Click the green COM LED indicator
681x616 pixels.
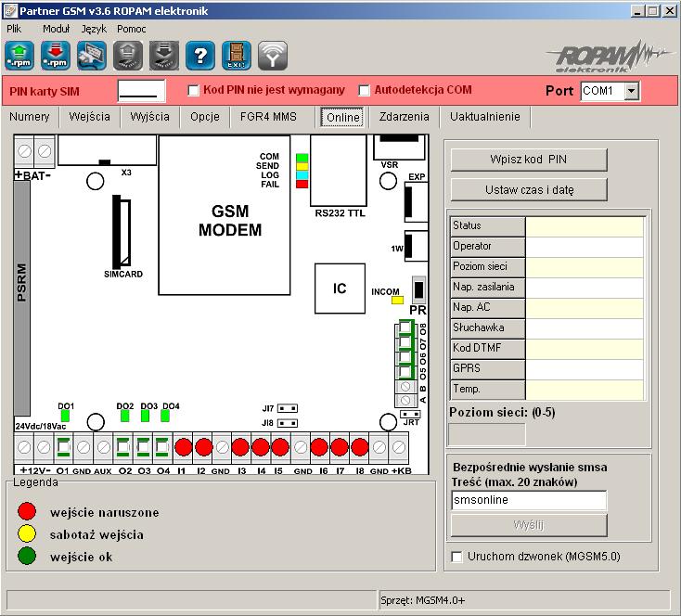pos(302,158)
